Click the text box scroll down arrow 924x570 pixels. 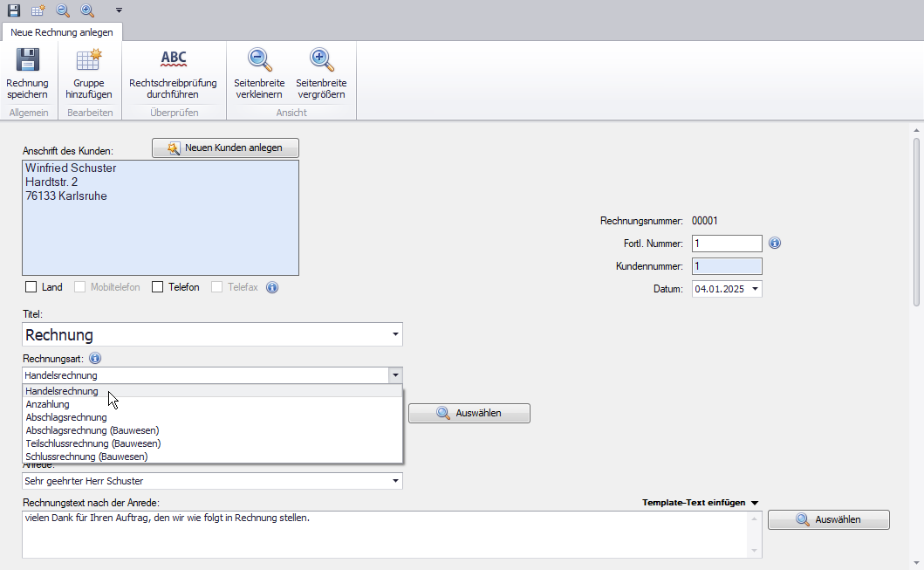tap(754, 551)
